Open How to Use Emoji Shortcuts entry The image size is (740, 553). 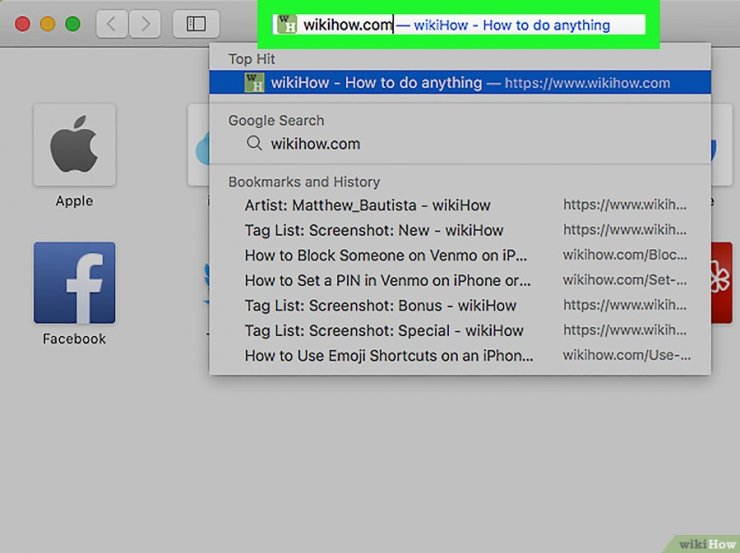pos(460,355)
